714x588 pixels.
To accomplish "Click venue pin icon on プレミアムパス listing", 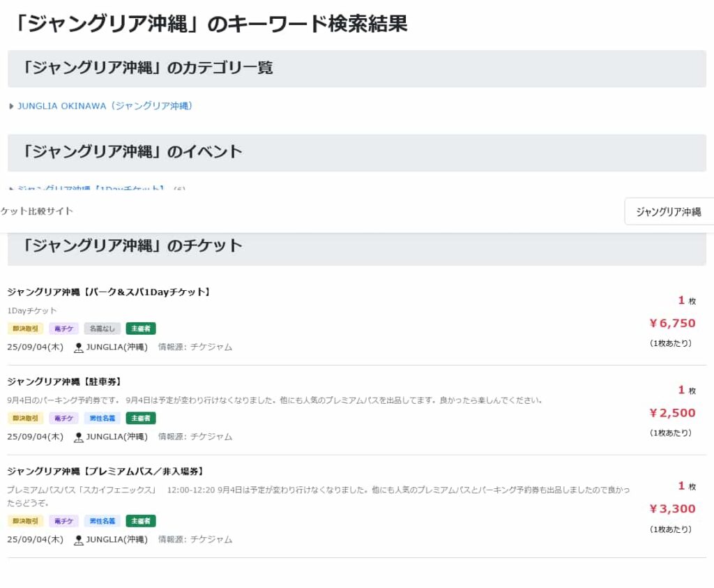I will tap(78, 540).
